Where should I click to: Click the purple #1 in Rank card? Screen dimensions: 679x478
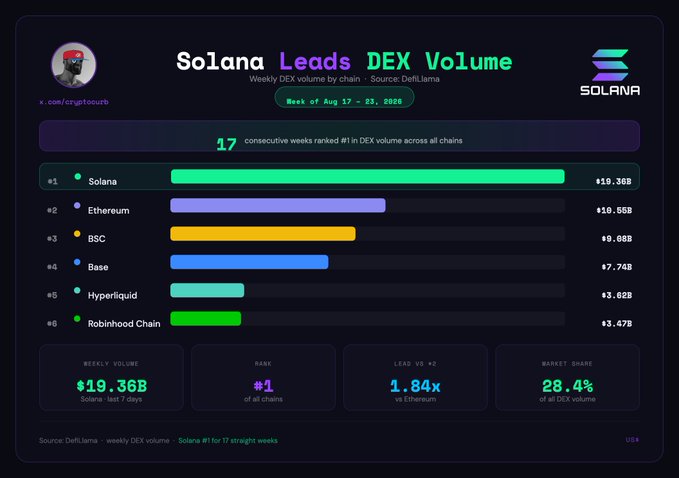(263, 385)
